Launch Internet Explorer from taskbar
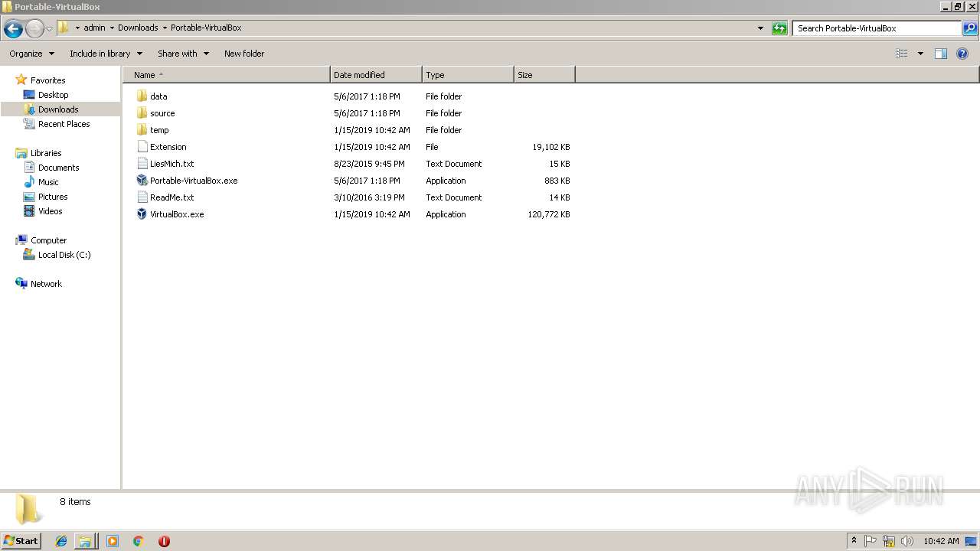Image resolution: width=980 pixels, height=551 pixels. point(61,541)
